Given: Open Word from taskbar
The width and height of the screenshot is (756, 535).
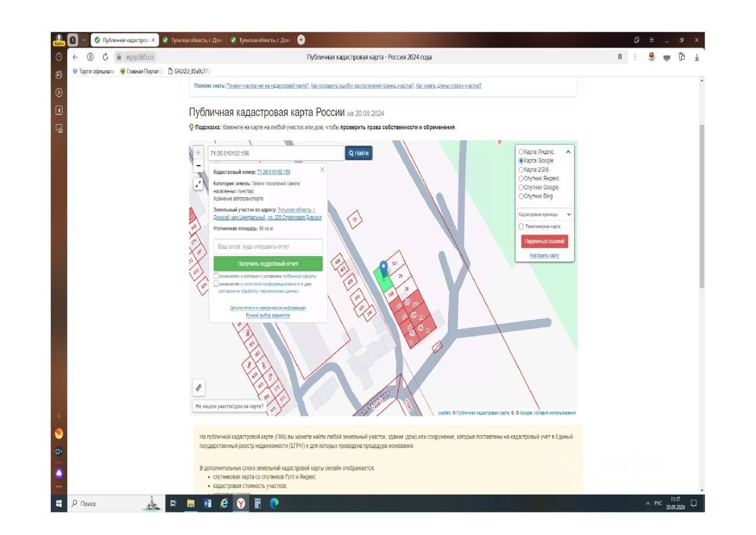Looking at the screenshot, I should [x=207, y=504].
